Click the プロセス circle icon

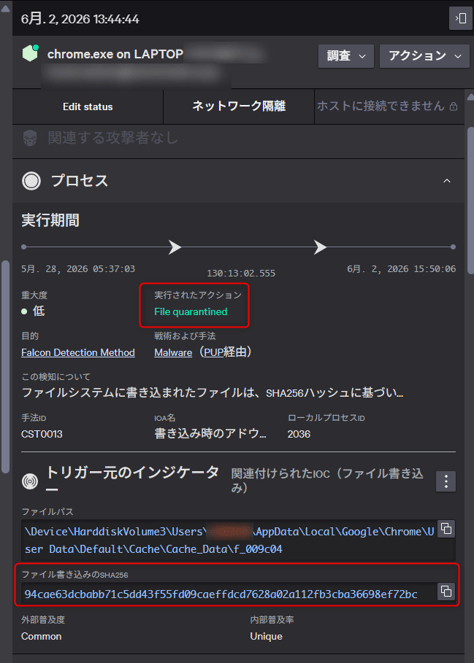point(31,181)
